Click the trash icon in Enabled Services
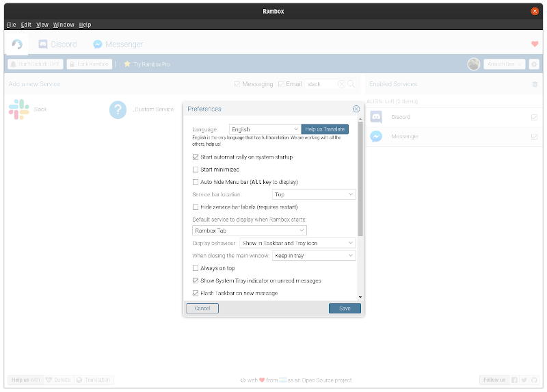 (x=535, y=84)
